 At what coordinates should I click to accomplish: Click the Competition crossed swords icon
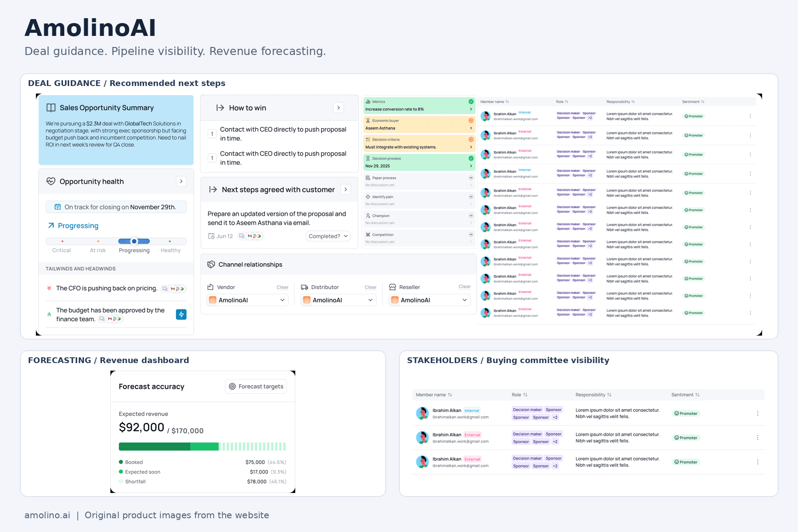[x=368, y=235]
